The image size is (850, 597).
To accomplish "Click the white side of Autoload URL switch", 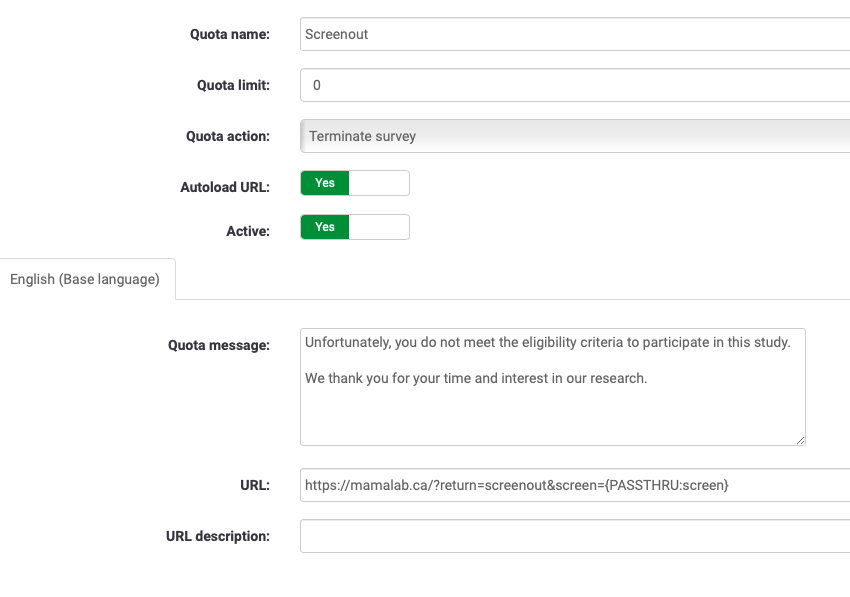I will click(x=379, y=183).
